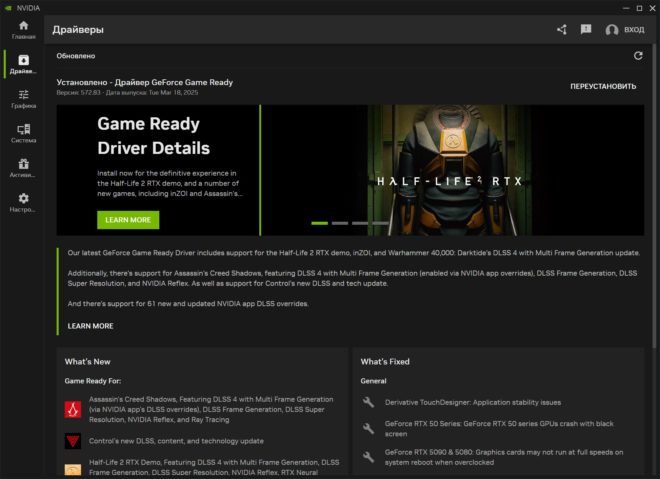Image resolution: width=660 pixels, height=479 pixels.
Task: Open the Graphics (Графика) sidebar section
Action: pos(24,99)
